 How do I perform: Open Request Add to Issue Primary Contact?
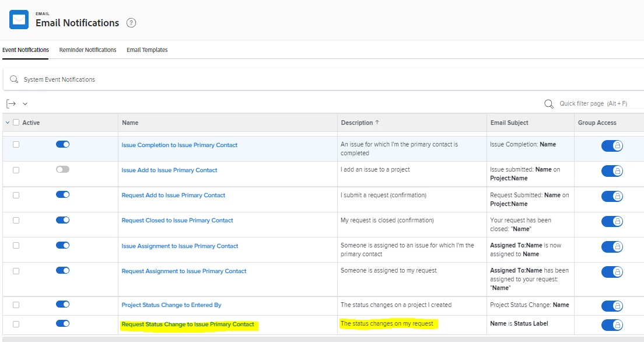(173, 196)
